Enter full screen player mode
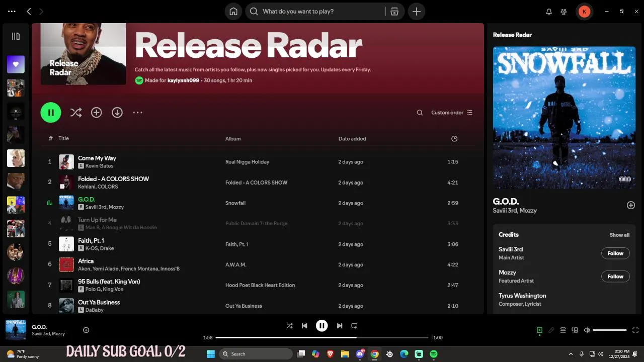Screen dimensions: 644x362 635,330
